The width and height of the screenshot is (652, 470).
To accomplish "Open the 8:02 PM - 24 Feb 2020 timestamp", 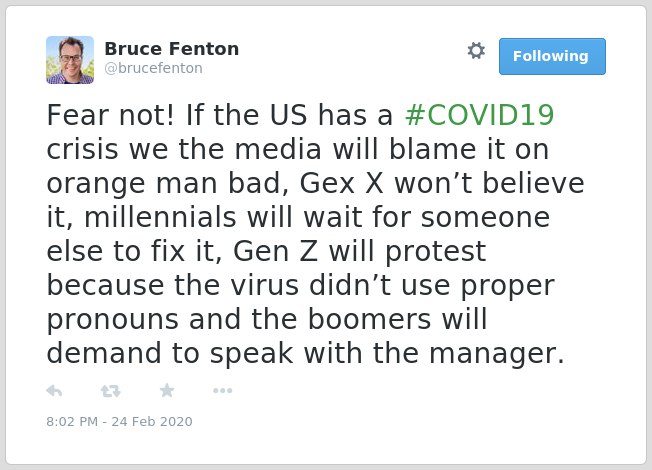I will coord(119,421).
